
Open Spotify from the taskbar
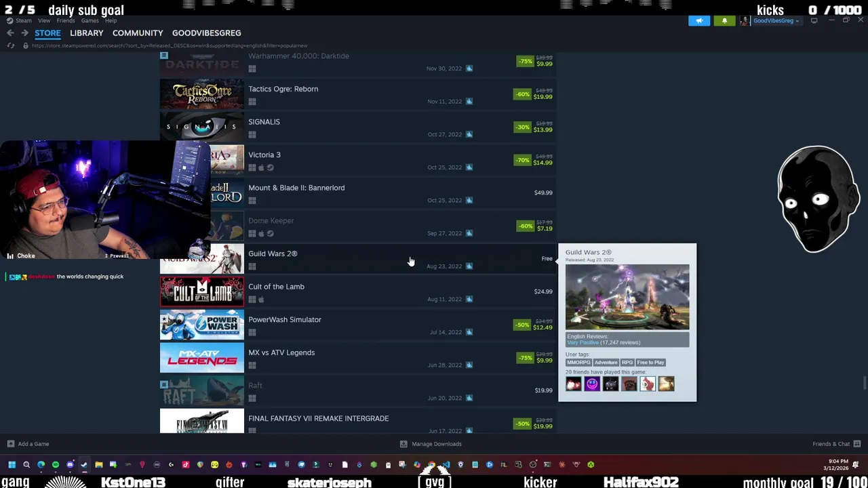click(56, 465)
